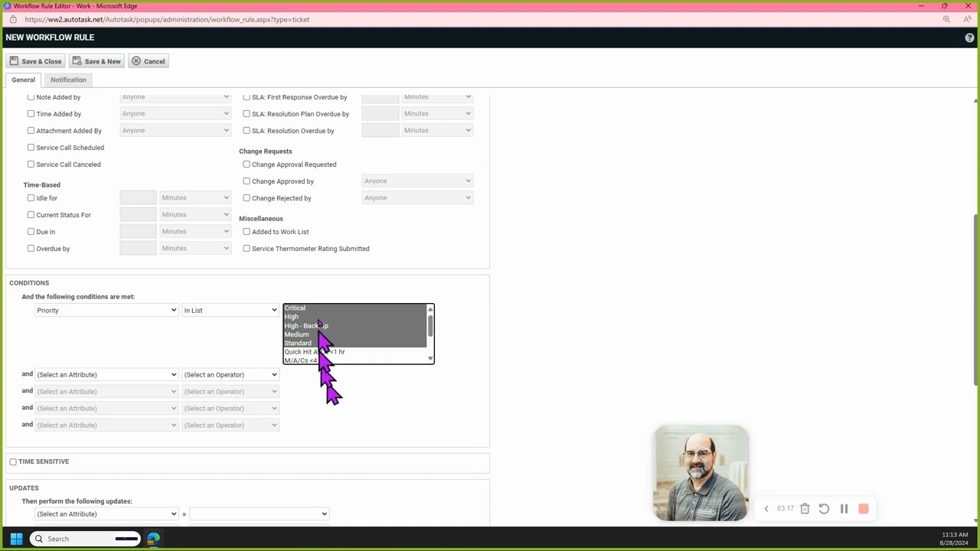Tick Change Rejected by checkbox
The image size is (980, 551).
247,198
